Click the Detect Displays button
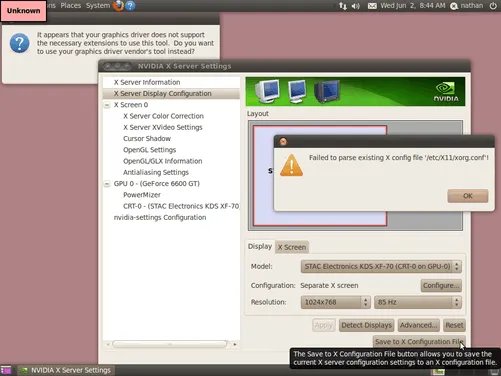The image size is (501, 376). pyautogui.click(x=366, y=325)
